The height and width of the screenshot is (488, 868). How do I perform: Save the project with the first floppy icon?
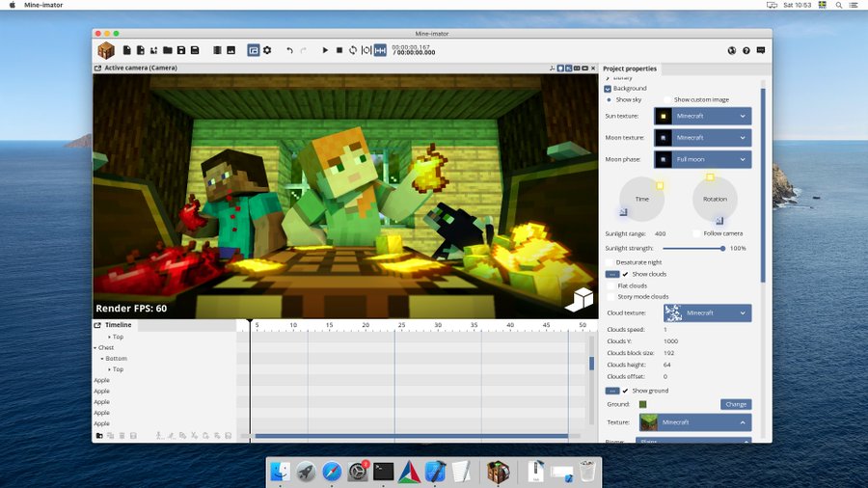coord(181,50)
